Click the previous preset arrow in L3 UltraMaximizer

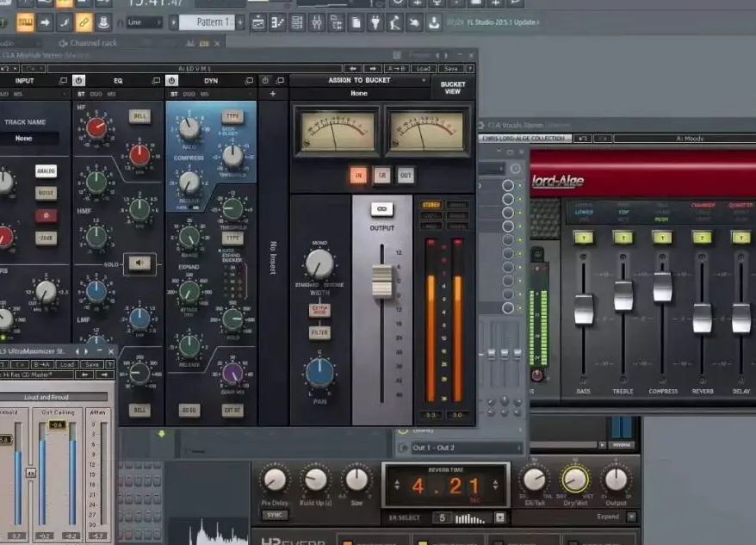point(85,375)
